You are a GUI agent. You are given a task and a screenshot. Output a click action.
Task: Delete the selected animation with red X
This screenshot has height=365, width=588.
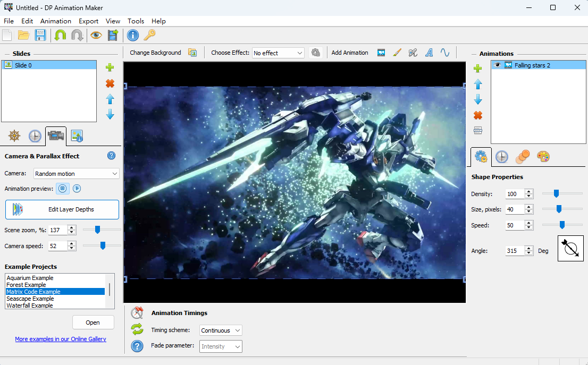[x=478, y=115]
